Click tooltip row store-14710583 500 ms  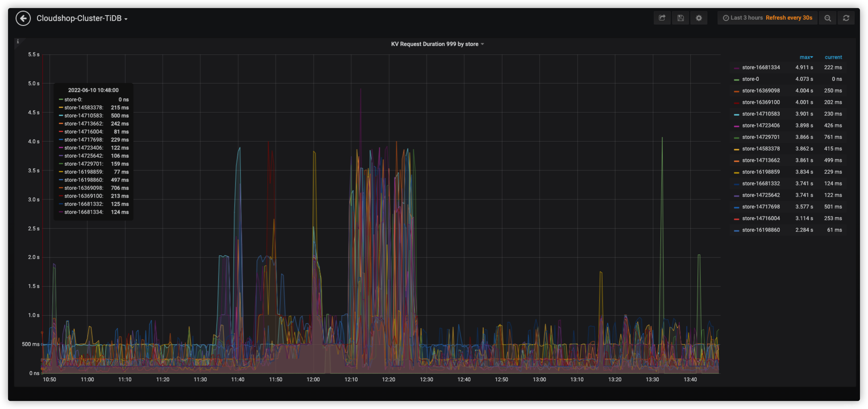[x=94, y=116]
